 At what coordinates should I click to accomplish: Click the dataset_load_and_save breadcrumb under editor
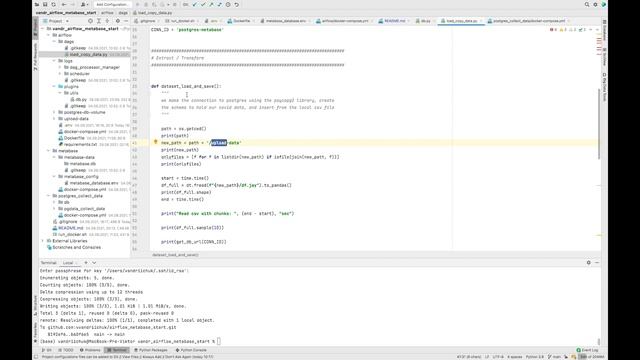tap(175, 255)
